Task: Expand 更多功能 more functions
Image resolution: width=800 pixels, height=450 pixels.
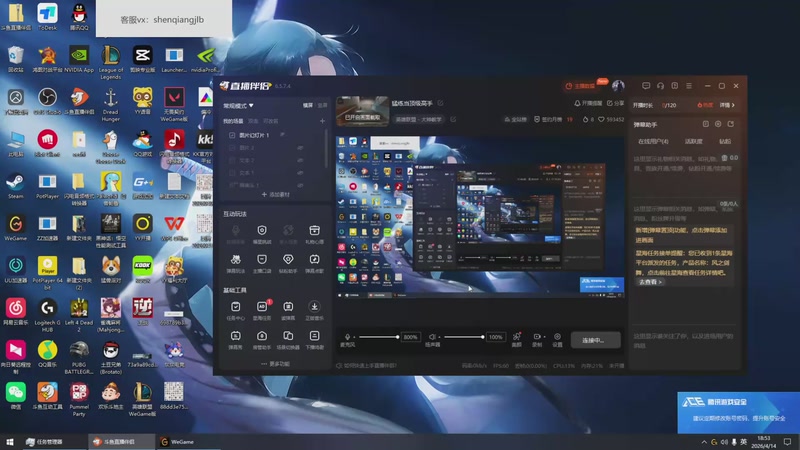Action: (276, 364)
